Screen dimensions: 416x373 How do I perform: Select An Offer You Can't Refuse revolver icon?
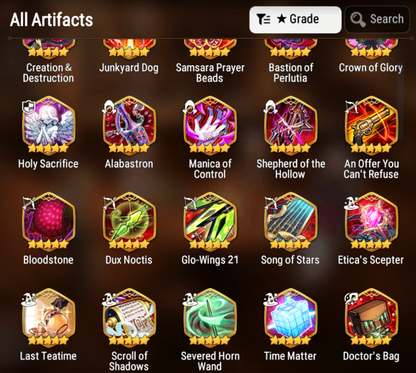(x=371, y=126)
